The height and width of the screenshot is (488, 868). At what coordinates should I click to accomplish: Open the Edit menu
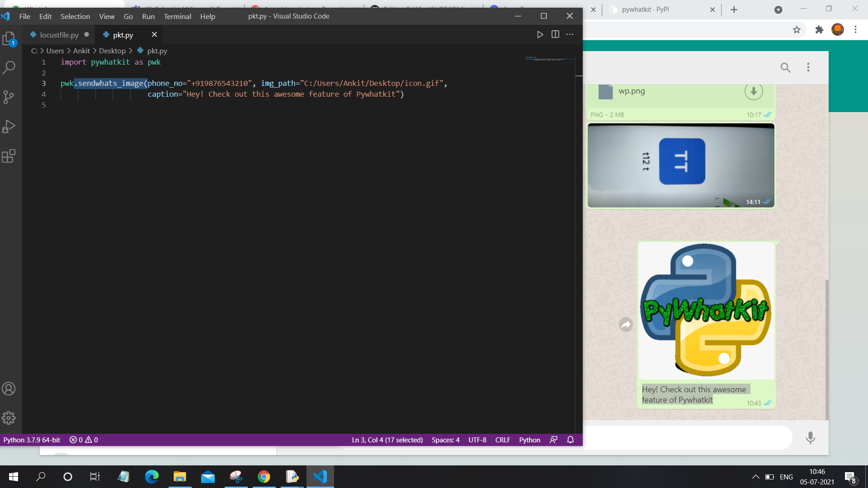pyautogui.click(x=45, y=16)
